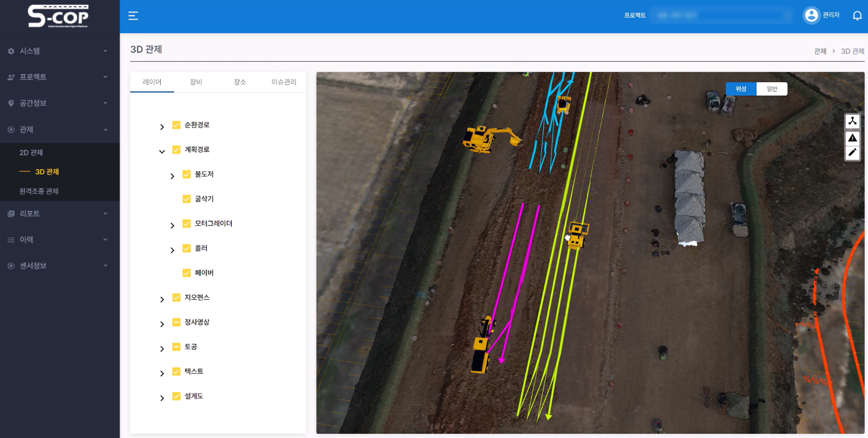Click the warning triangle icon on map
This screenshot has width=868, height=438.
[x=852, y=138]
